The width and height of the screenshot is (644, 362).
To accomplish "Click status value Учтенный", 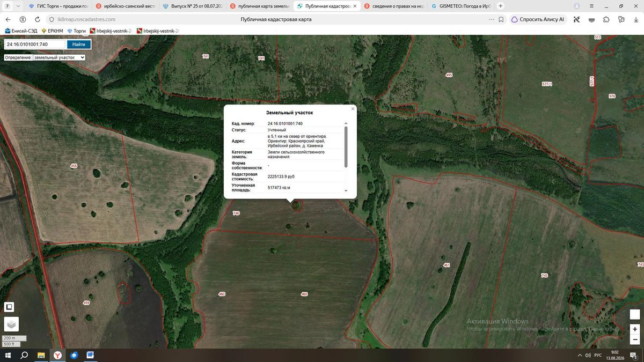I will point(277,130).
